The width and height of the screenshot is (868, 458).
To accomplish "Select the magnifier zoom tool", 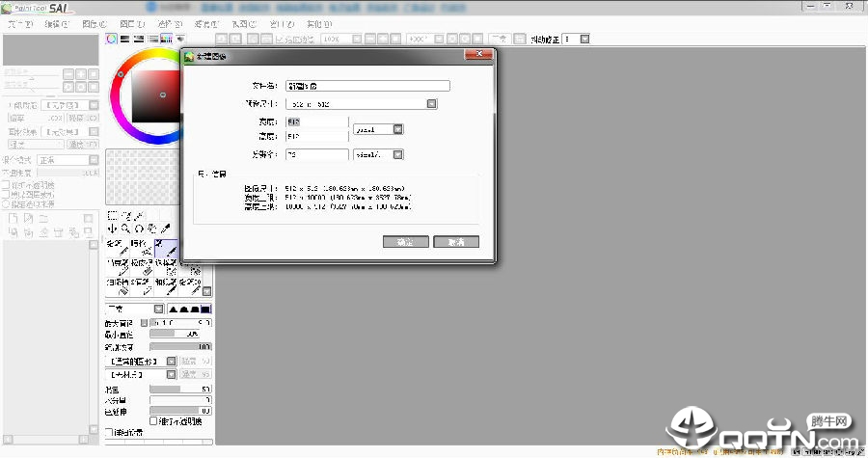I will [x=125, y=229].
